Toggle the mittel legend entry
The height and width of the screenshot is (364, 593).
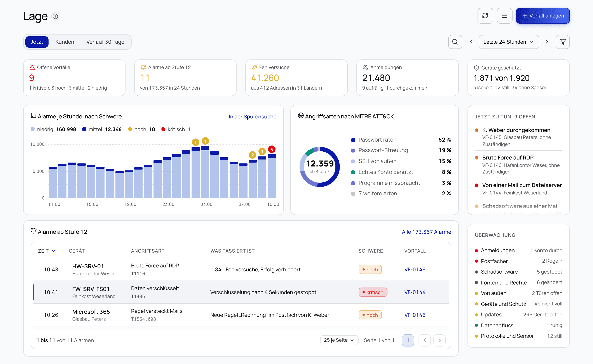click(x=102, y=129)
